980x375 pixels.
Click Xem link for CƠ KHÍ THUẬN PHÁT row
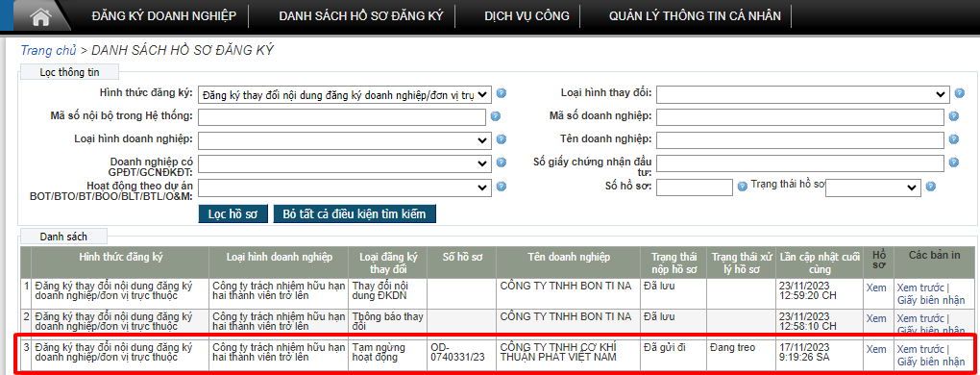tap(876, 349)
